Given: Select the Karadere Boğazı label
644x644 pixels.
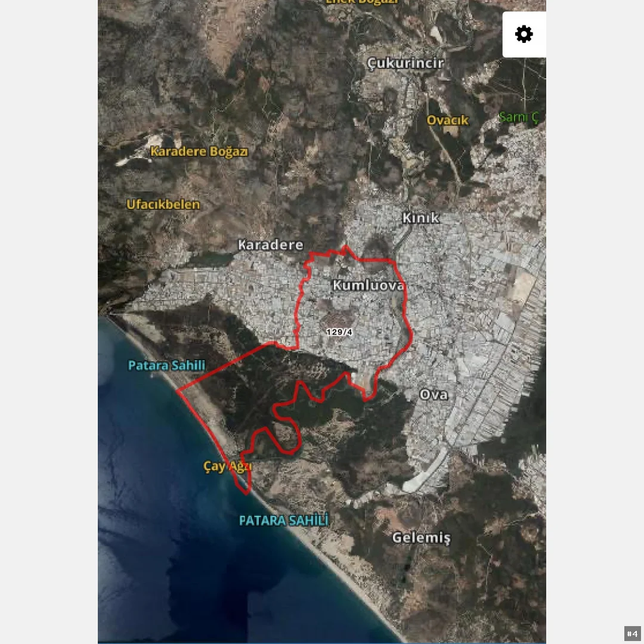Looking at the screenshot, I should [199, 151].
